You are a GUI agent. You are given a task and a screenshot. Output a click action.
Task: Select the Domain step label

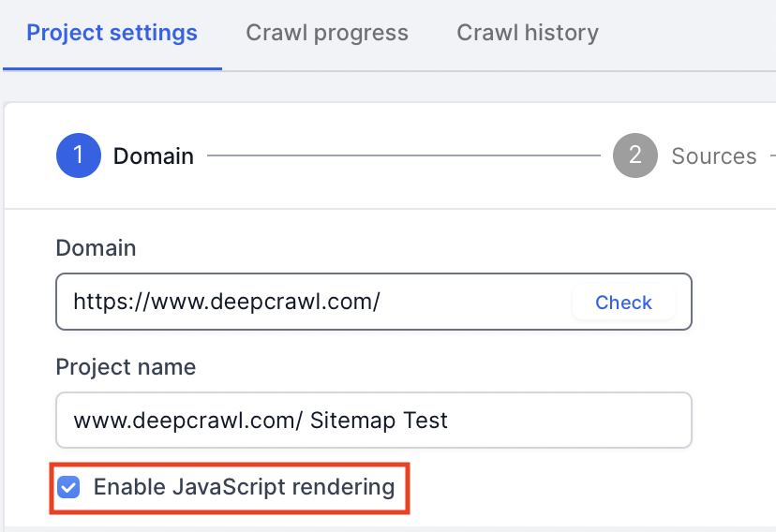(x=154, y=156)
